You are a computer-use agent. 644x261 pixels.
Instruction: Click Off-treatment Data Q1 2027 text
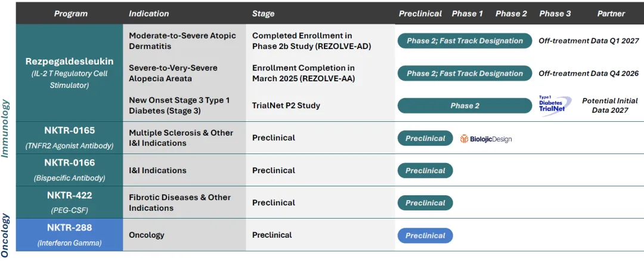(589, 41)
